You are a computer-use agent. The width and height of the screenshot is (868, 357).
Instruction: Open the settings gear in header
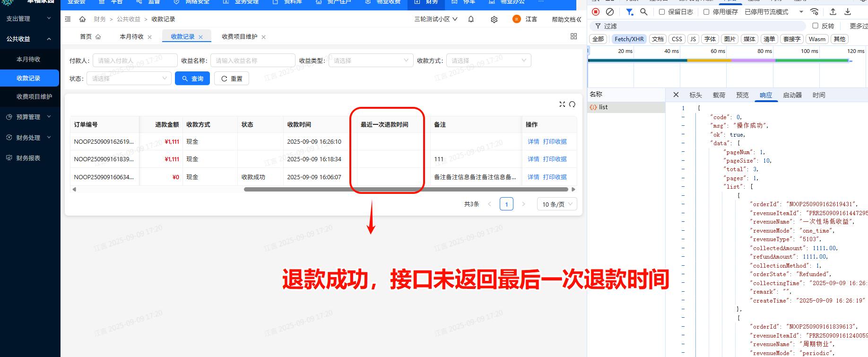point(494,19)
